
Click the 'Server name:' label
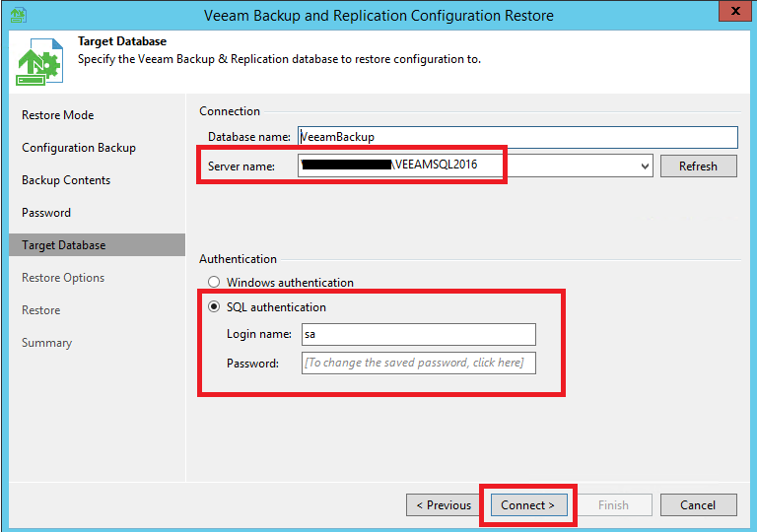(x=241, y=166)
